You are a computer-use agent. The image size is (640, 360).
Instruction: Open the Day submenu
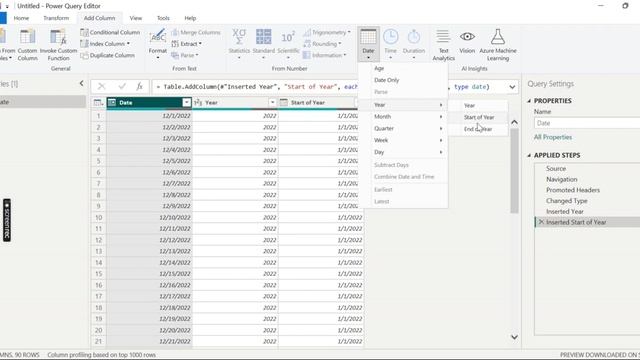[x=403, y=152]
